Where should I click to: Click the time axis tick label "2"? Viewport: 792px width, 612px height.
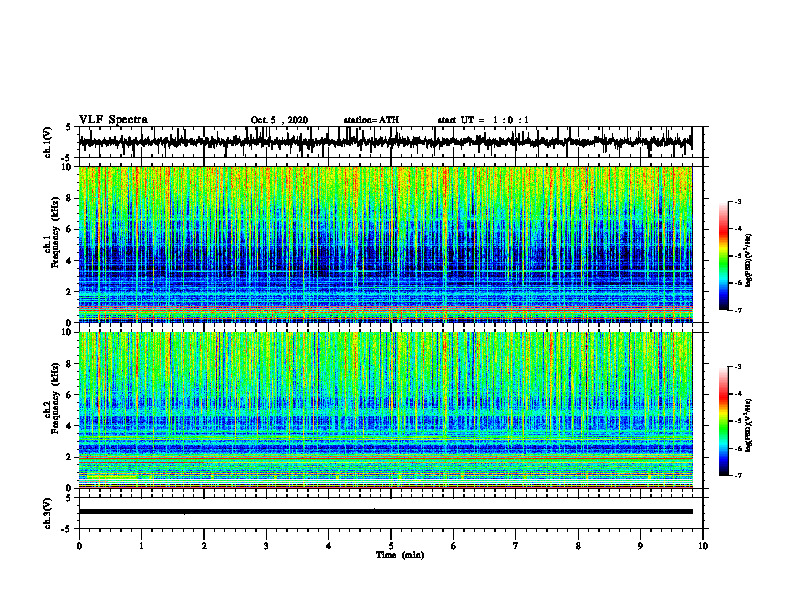204,545
